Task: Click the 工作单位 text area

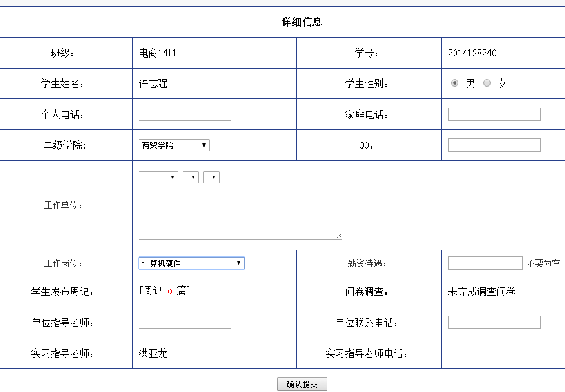Action: tap(240, 216)
